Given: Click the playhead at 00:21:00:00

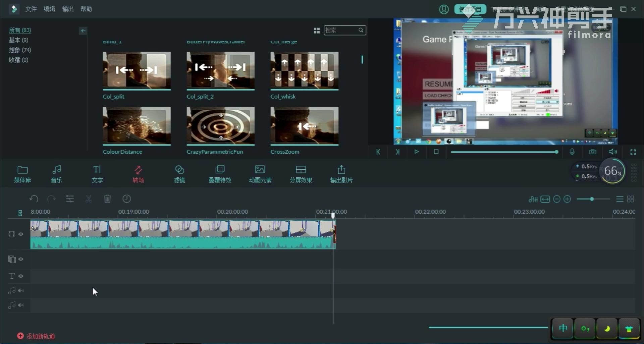Looking at the screenshot, I should pyautogui.click(x=333, y=215).
